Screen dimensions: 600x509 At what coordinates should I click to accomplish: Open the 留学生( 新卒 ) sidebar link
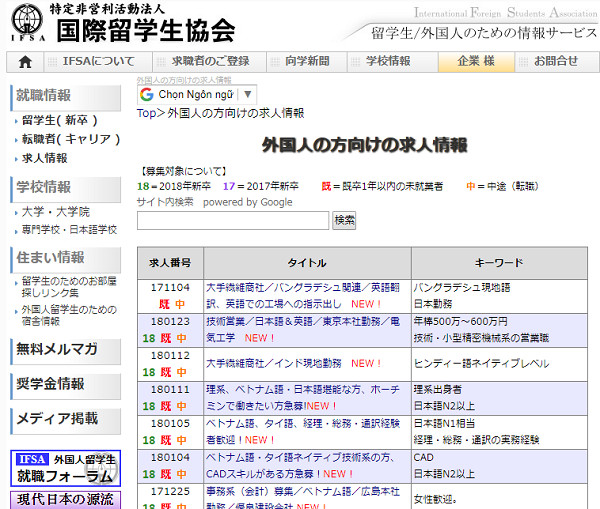(60, 120)
